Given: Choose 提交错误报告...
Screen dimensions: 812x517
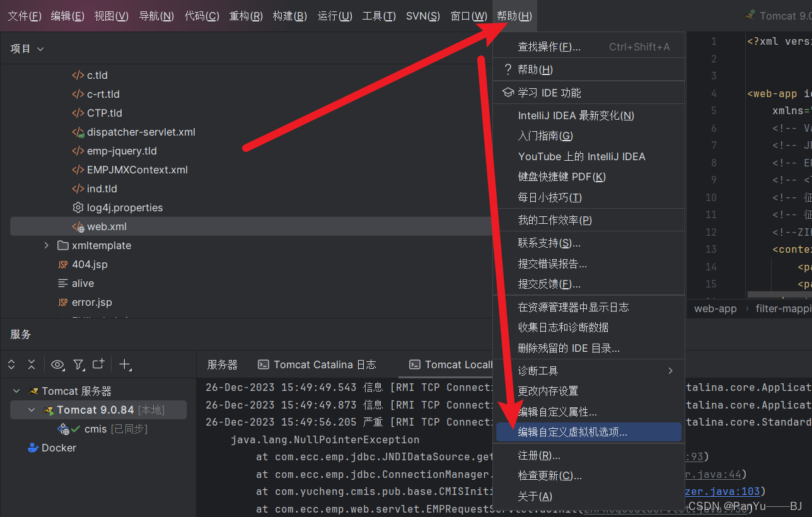Looking at the screenshot, I should (589, 264).
